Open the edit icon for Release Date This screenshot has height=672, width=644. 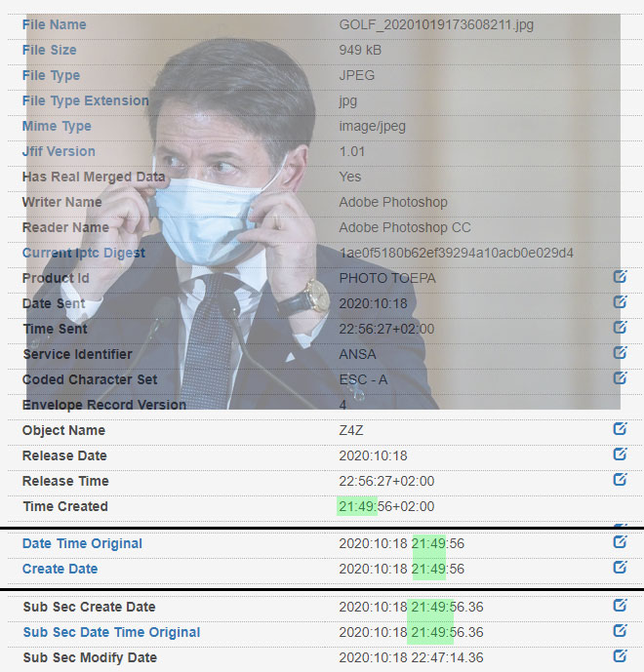click(x=620, y=454)
